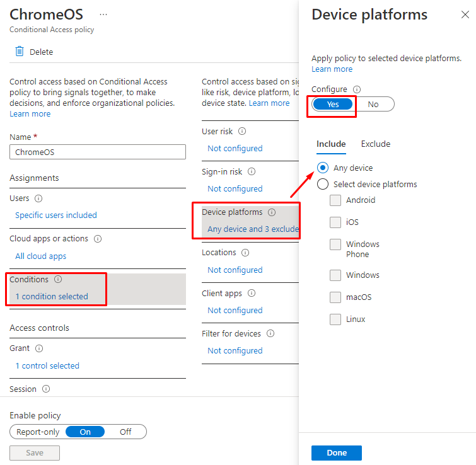Open the ellipsis menu beside ChromeOS title
The height and width of the screenshot is (465, 476).
pos(103,14)
